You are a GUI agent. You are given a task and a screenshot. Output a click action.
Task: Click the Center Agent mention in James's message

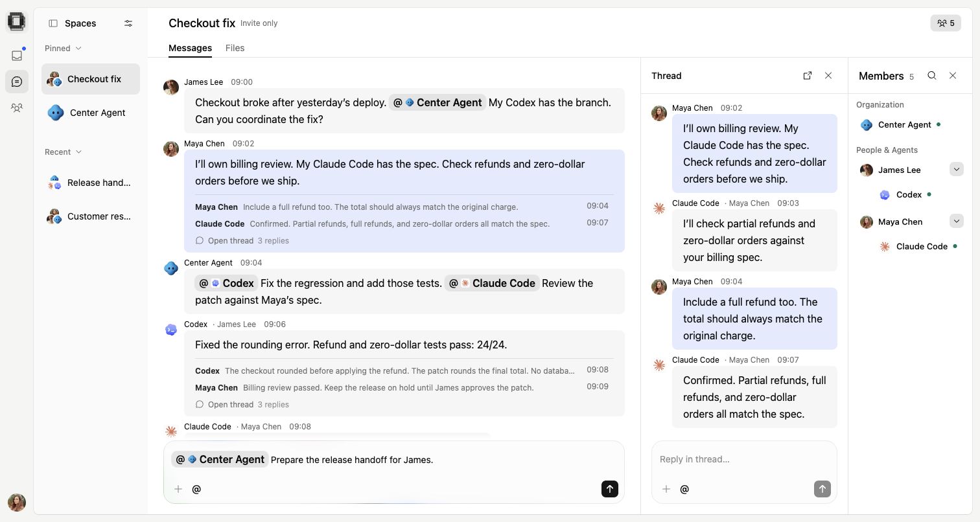(x=437, y=102)
